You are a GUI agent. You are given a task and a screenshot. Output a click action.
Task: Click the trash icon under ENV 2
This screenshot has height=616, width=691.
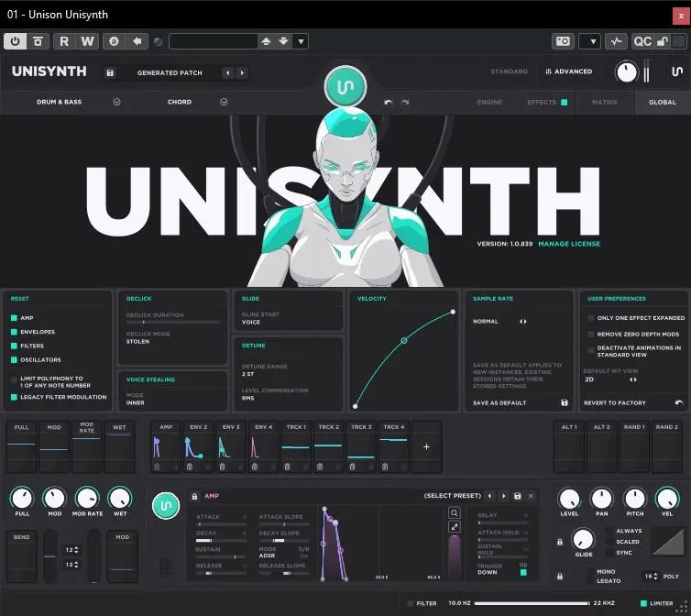pyautogui.click(x=190, y=467)
